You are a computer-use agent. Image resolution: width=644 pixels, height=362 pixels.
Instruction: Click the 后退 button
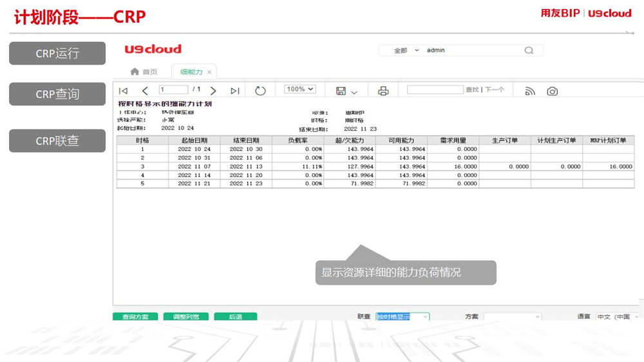click(235, 316)
